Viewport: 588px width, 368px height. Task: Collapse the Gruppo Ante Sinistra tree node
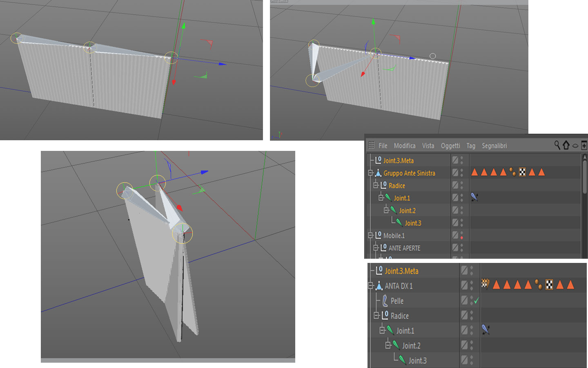point(371,173)
